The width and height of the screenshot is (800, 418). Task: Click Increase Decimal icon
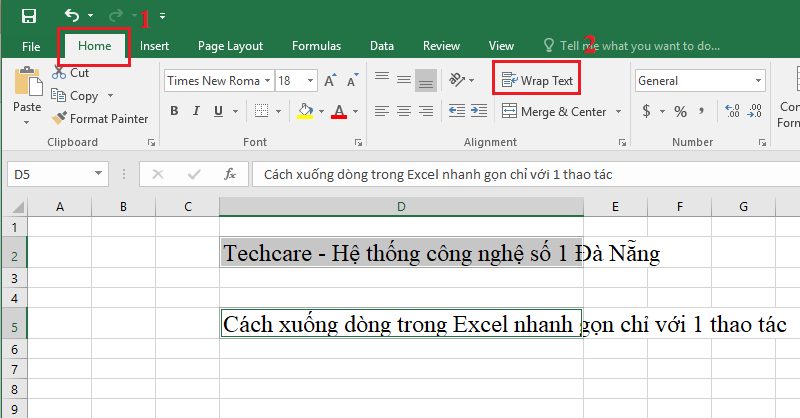(732, 111)
